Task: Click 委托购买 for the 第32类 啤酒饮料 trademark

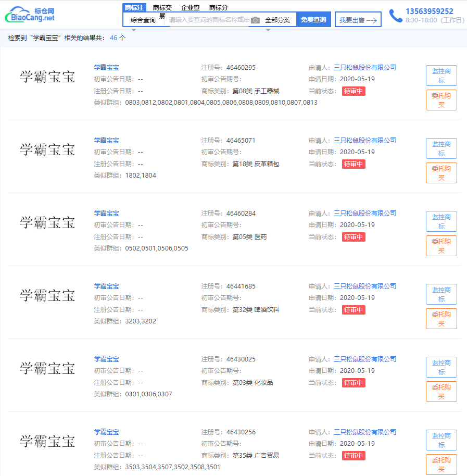Action: point(441,318)
